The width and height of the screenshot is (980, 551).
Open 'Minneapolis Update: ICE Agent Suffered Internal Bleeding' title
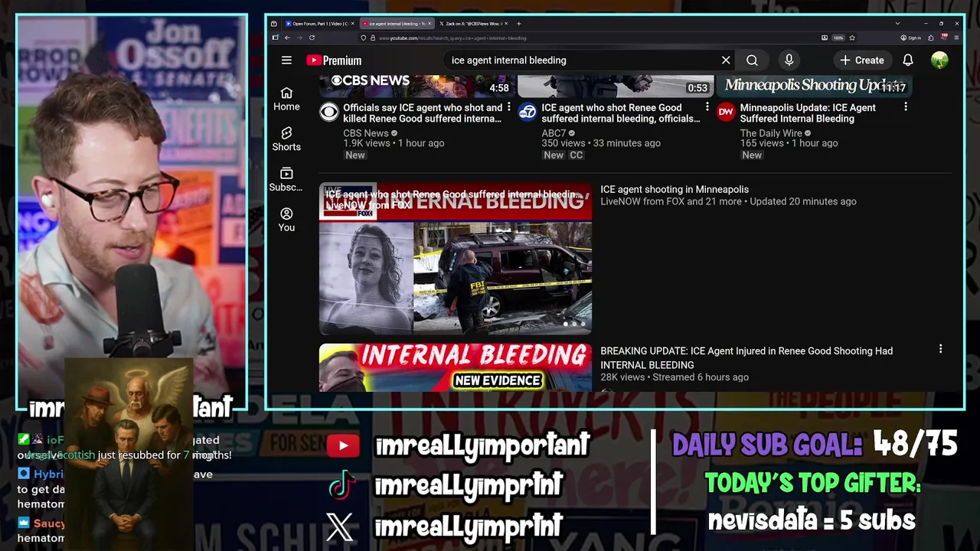pyautogui.click(x=808, y=113)
